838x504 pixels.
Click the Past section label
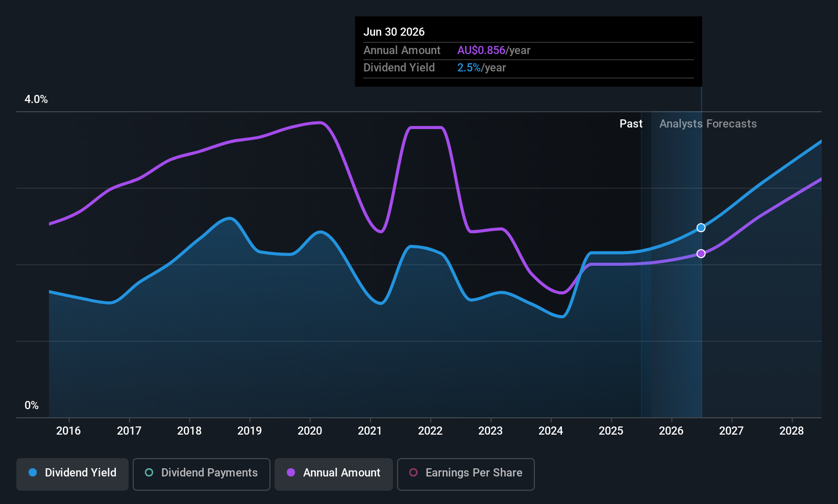tap(631, 123)
